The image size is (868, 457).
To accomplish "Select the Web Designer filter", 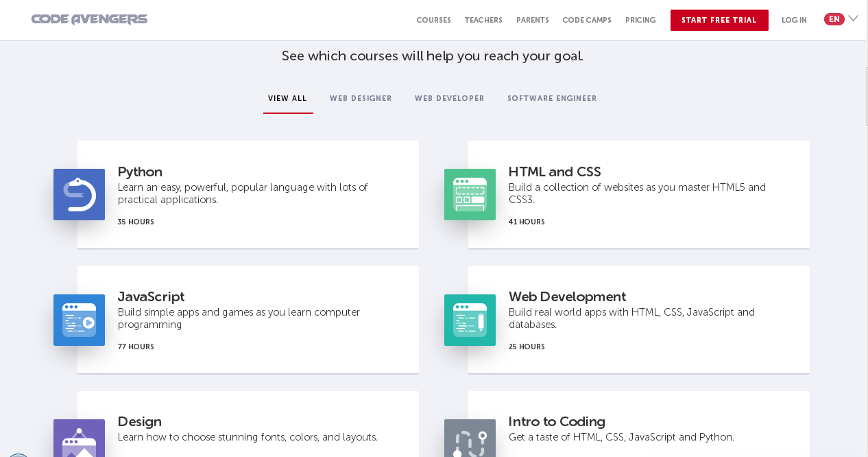I will (x=361, y=98).
